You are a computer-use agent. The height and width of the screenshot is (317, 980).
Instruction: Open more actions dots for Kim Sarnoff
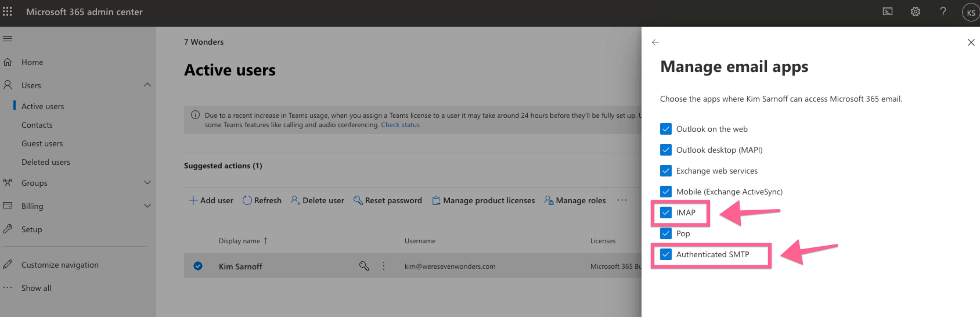coord(384,266)
